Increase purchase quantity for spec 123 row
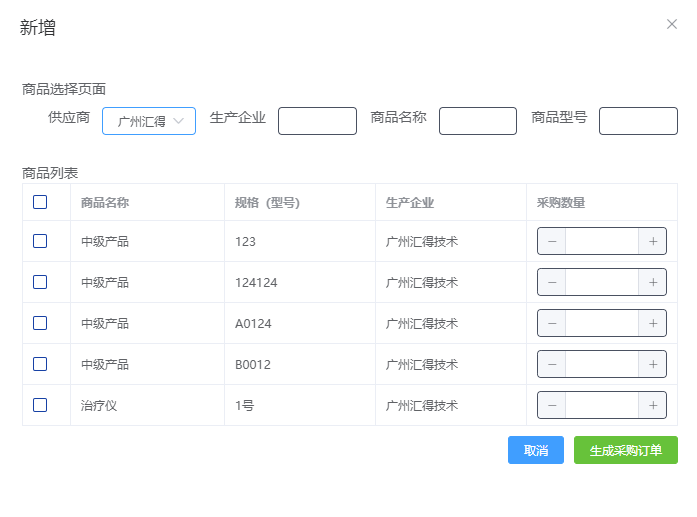Screen dimensions: 697x517 [x=652, y=241]
